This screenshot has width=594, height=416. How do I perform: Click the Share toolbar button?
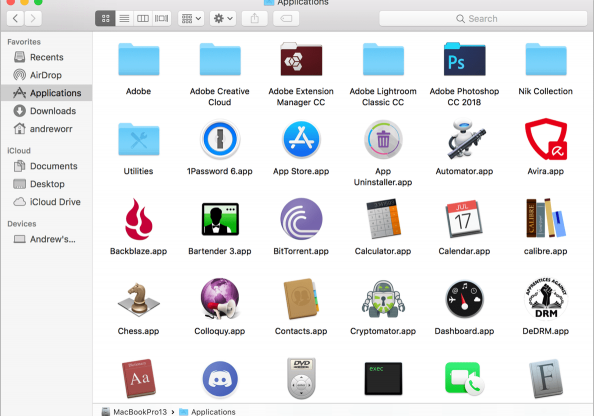(255, 18)
